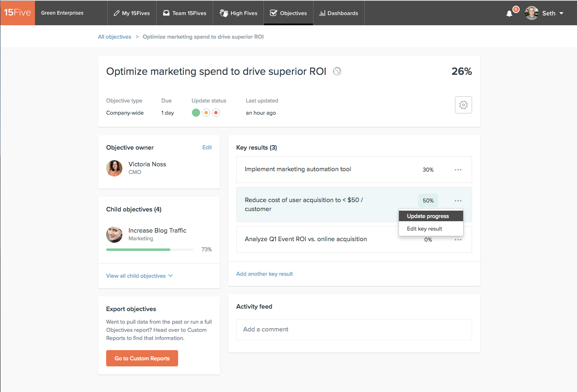Click the Increase Blog Traffic progress bar
Screen dimensions: 577x392
click(150, 249)
